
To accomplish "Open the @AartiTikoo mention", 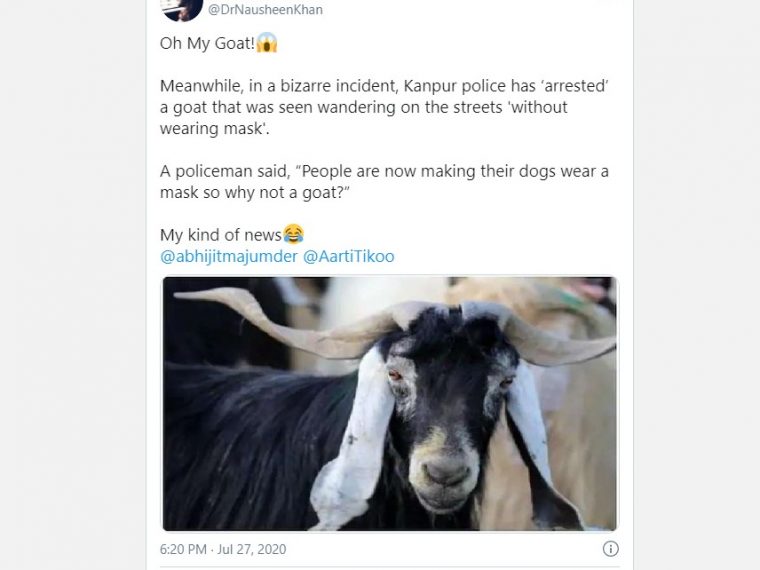I will pyautogui.click(x=348, y=256).
